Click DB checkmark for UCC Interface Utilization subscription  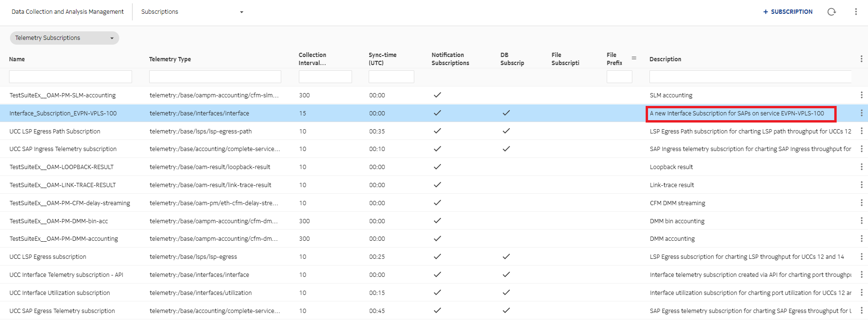tap(506, 293)
